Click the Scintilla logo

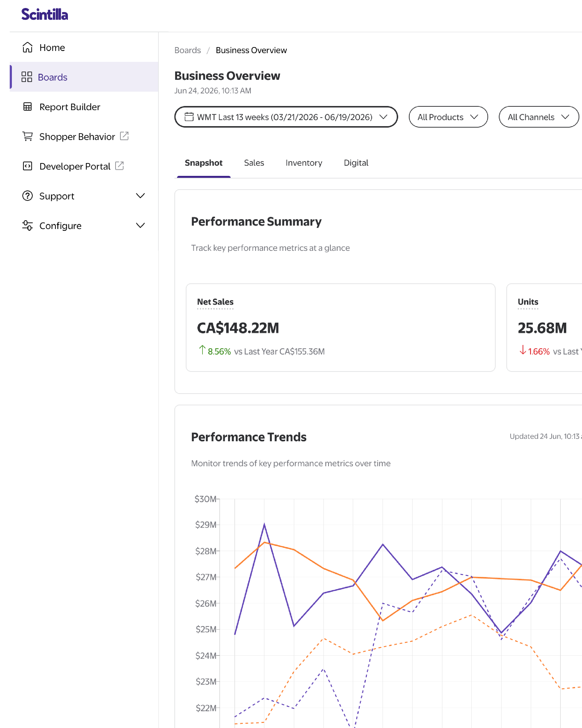pos(45,15)
